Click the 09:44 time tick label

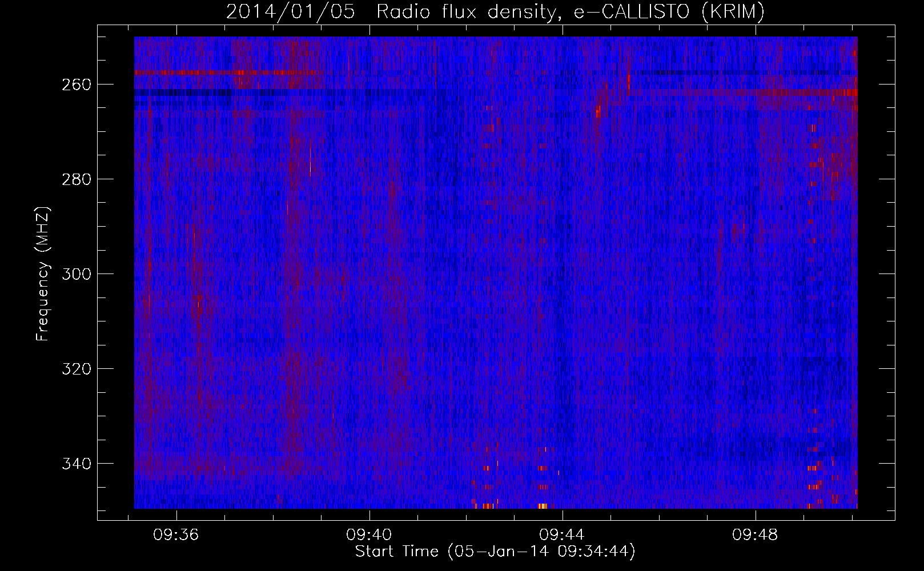pyautogui.click(x=562, y=535)
